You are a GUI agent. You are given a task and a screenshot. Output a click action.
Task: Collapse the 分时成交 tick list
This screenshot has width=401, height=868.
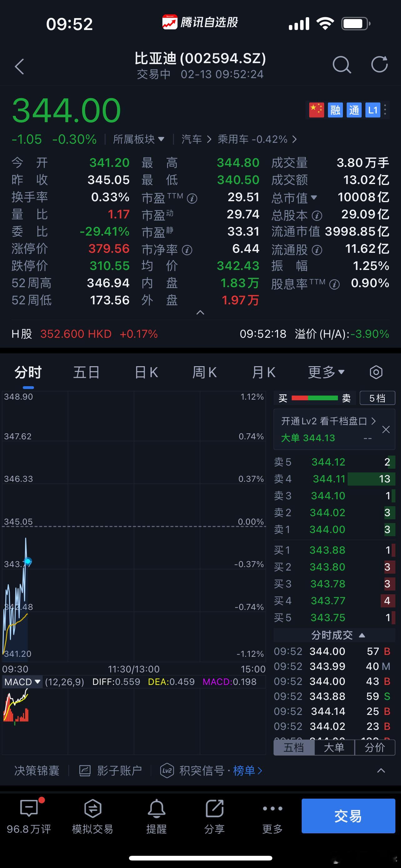point(338,635)
